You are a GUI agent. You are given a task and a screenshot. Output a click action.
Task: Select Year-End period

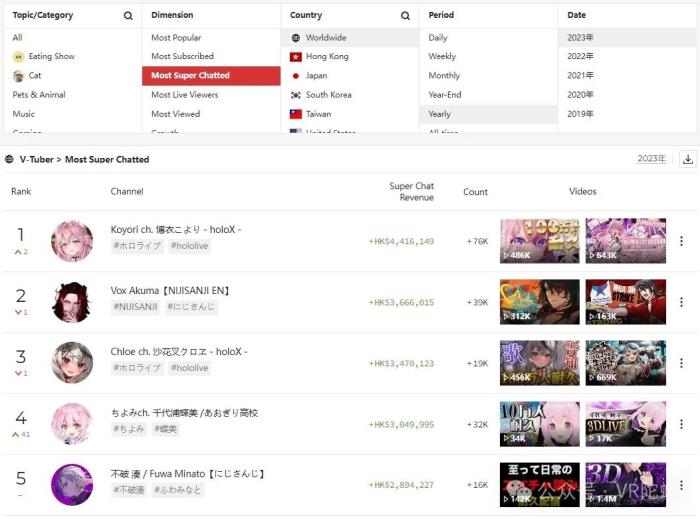pos(445,95)
